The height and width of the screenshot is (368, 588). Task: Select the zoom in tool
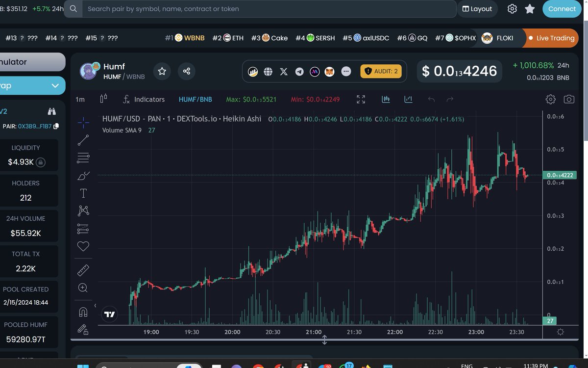point(83,288)
